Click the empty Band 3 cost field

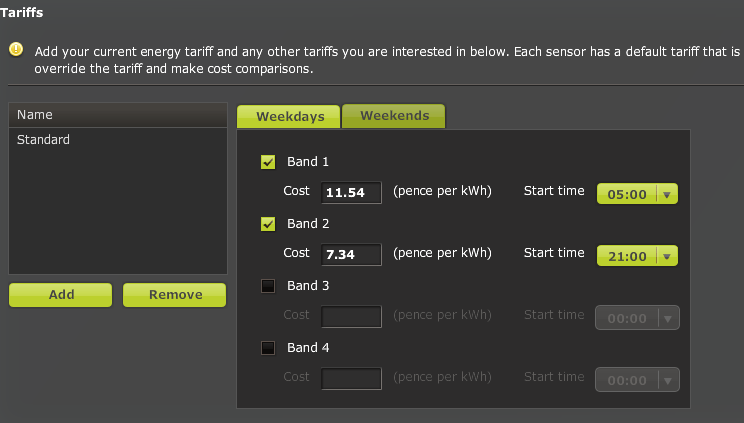[x=351, y=317]
